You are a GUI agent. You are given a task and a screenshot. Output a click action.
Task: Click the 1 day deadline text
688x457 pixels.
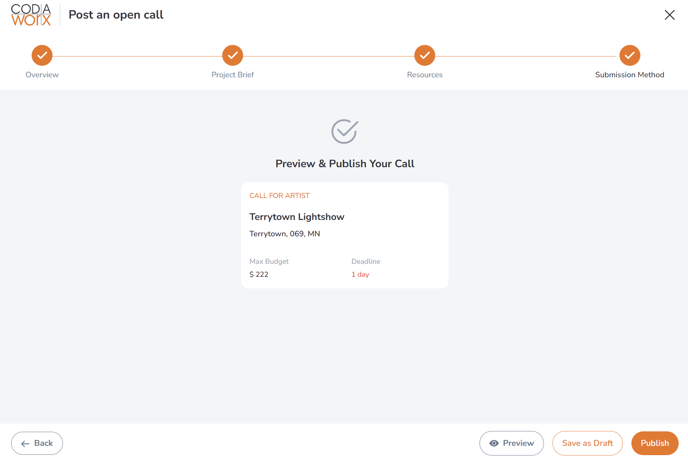[x=360, y=275]
